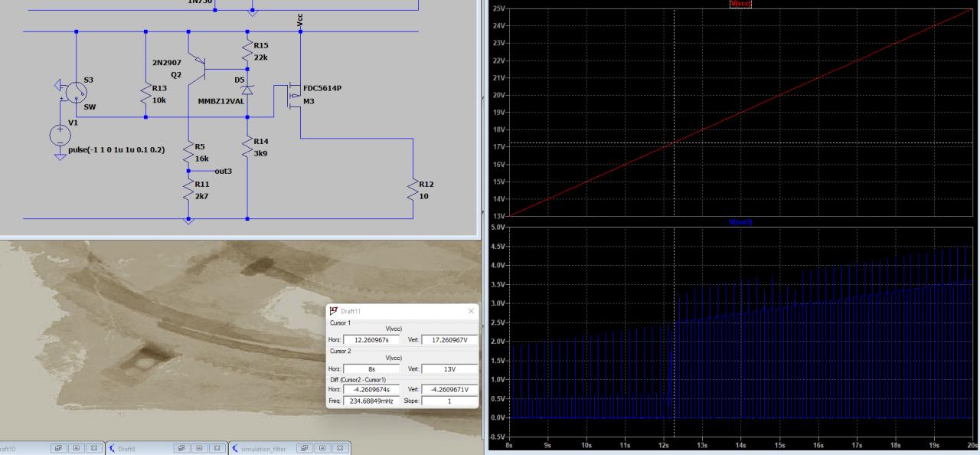Close the Draft11 cursor readout dialog

pos(470,311)
